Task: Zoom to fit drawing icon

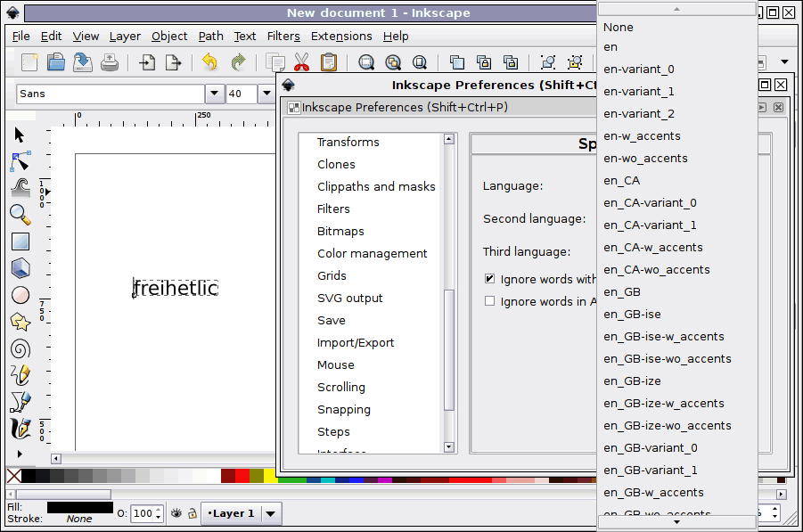Action: coord(393,62)
